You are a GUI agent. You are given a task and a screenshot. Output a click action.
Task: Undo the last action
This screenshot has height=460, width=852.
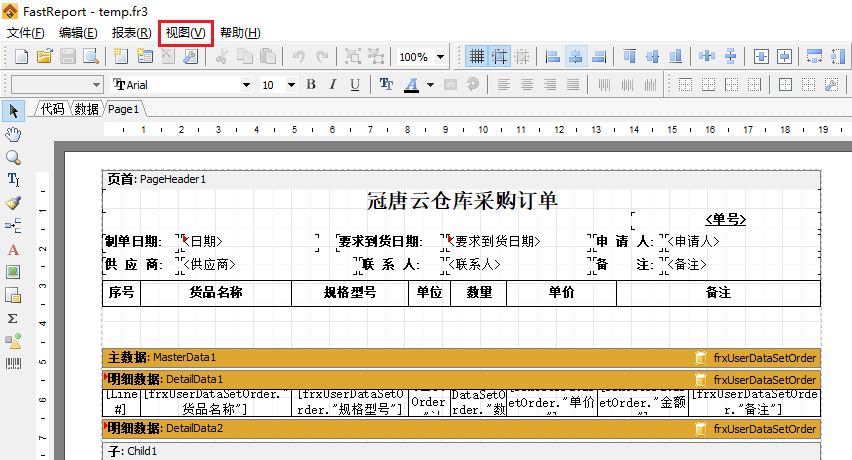point(298,56)
